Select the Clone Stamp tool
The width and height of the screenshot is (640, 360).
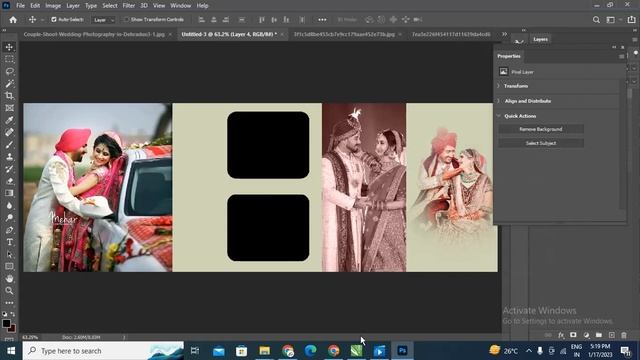9,157
